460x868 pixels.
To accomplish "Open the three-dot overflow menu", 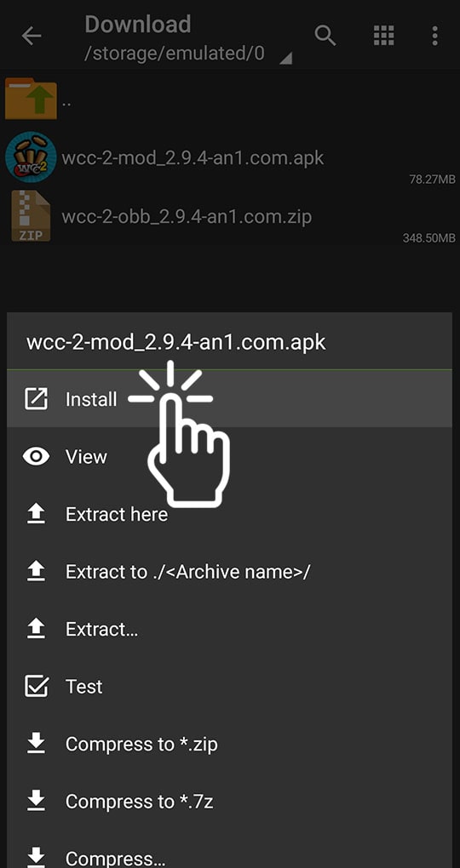I will (x=435, y=36).
